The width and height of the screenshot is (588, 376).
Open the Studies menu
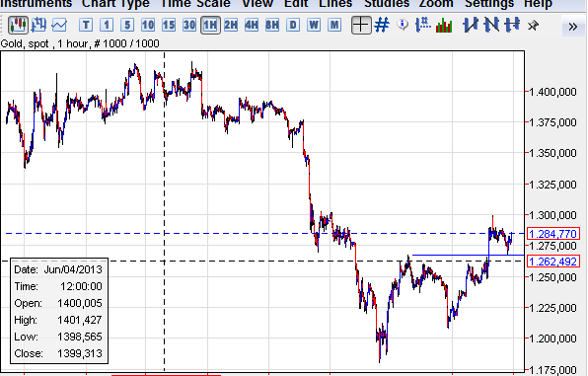pos(387,4)
